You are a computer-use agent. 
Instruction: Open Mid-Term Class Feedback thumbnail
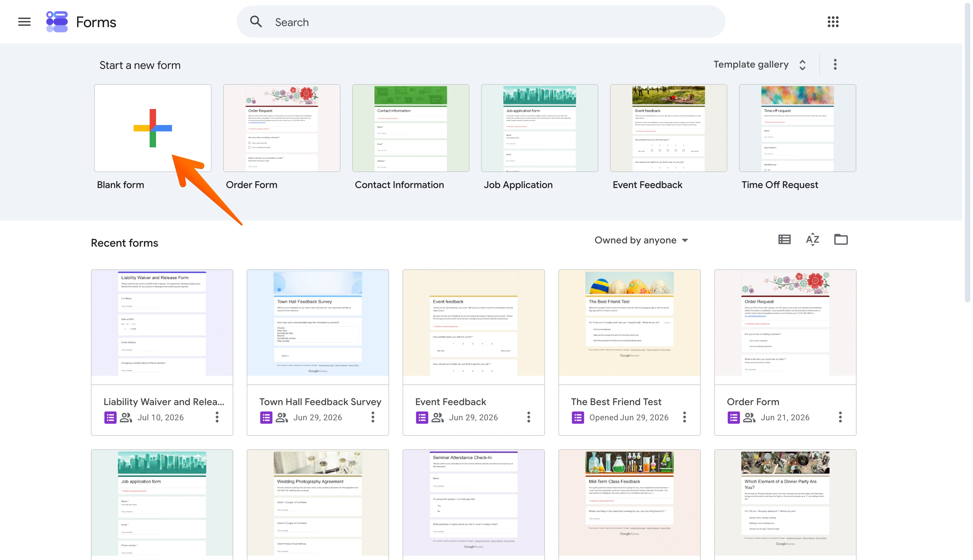[x=629, y=505]
